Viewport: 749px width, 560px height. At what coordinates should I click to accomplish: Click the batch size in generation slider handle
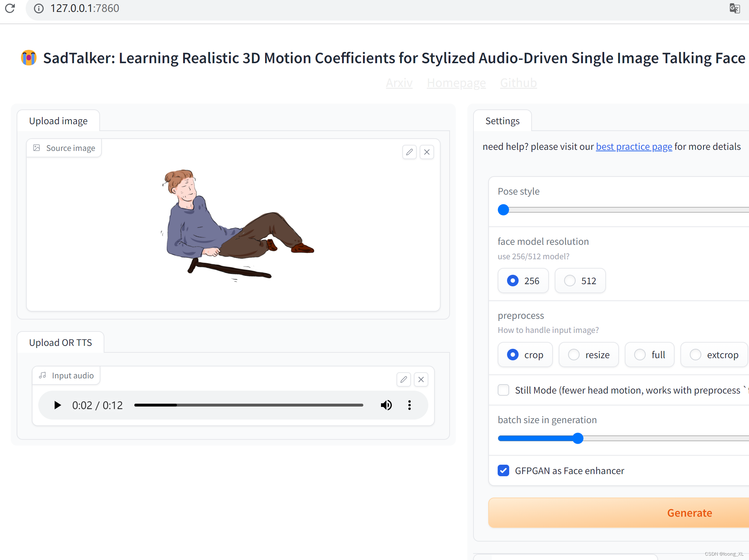(x=578, y=438)
